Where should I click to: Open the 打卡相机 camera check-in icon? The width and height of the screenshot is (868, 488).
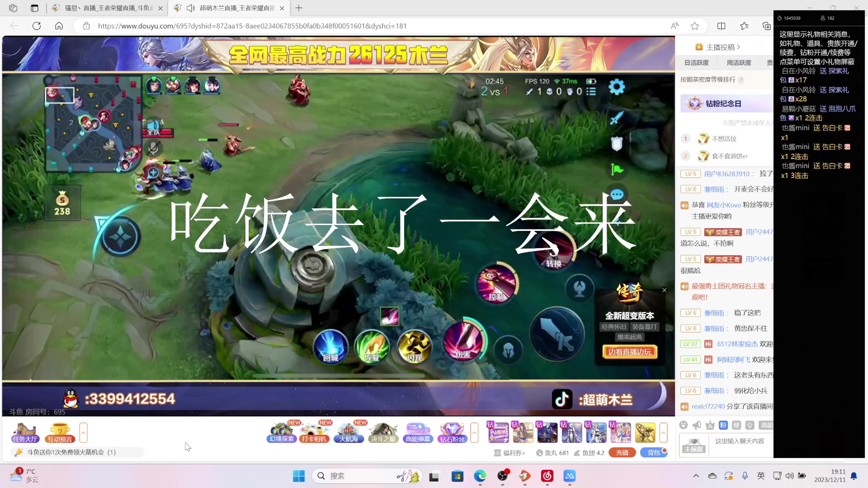[x=314, y=432]
